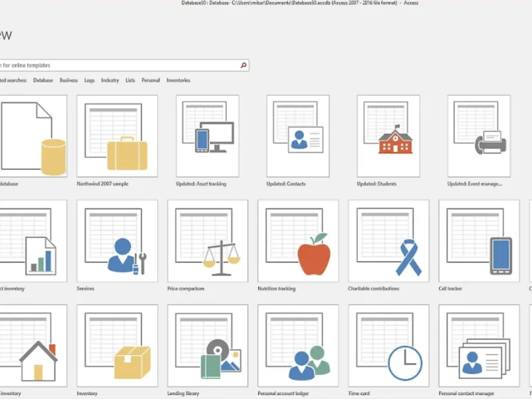Open the Updated: Contacts template
The height and width of the screenshot is (399, 532).
(298, 136)
